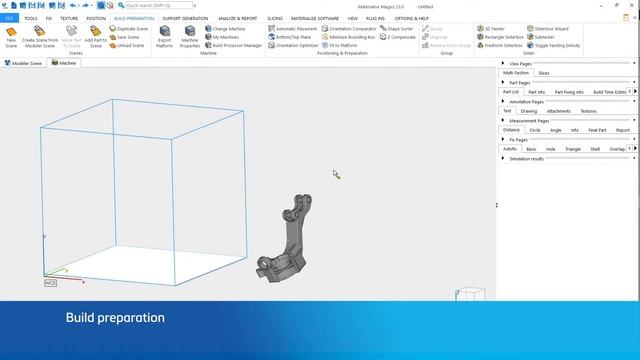
Task: Open My Machines
Action: 222,37
